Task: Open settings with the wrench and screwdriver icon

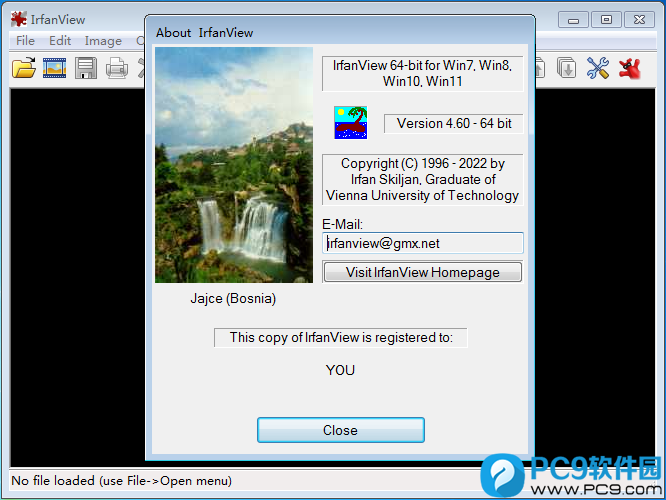Action: (598, 68)
